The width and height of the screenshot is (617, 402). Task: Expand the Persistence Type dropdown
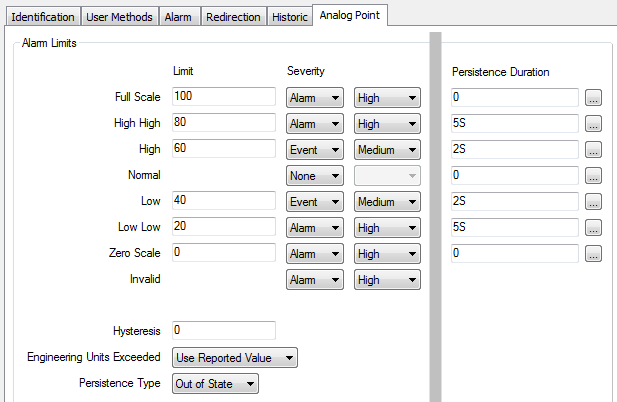coord(215,383)
